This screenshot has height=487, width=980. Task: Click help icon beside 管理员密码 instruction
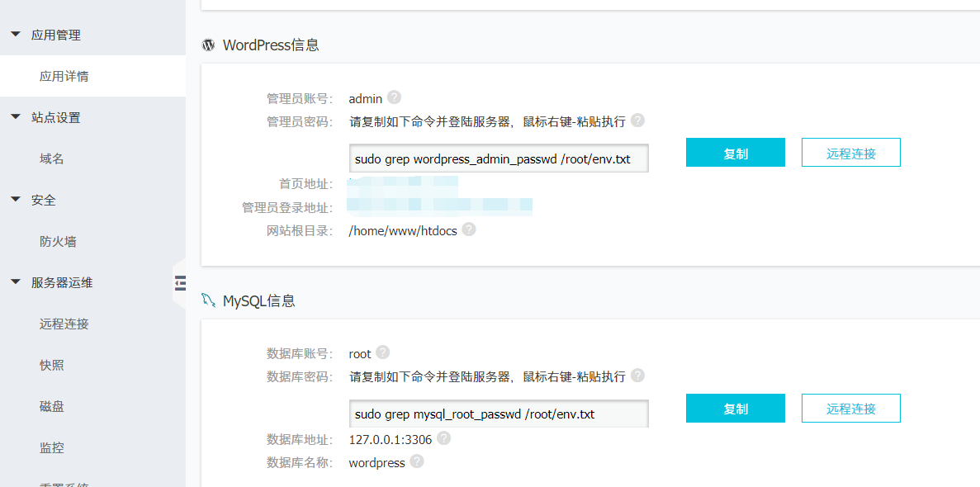point(637,120)
